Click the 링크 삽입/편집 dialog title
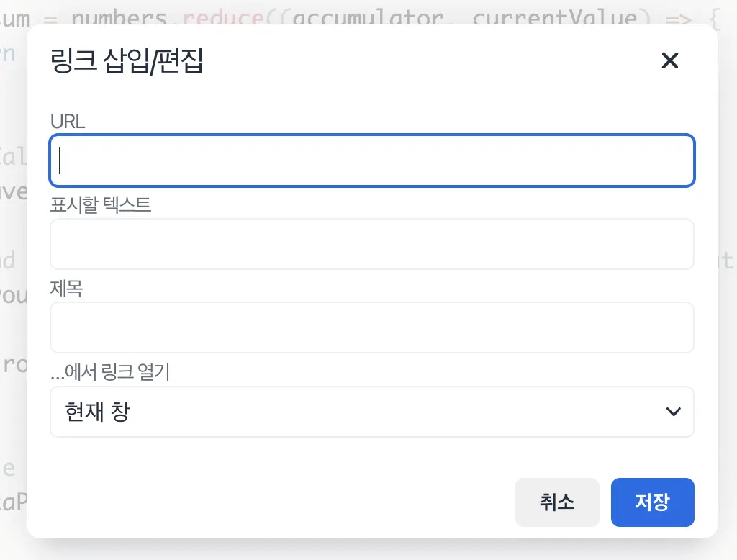The image size is (737, 560). pos(126,62)
